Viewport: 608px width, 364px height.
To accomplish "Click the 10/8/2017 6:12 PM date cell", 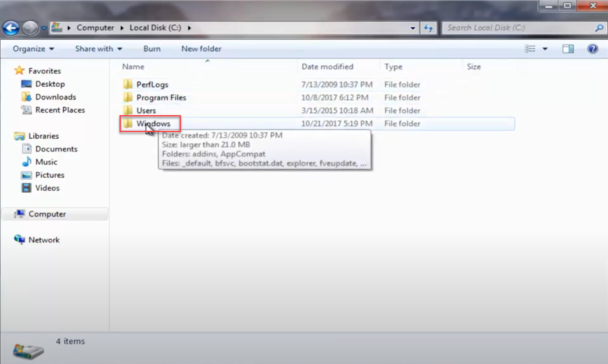I will [335, 98].
